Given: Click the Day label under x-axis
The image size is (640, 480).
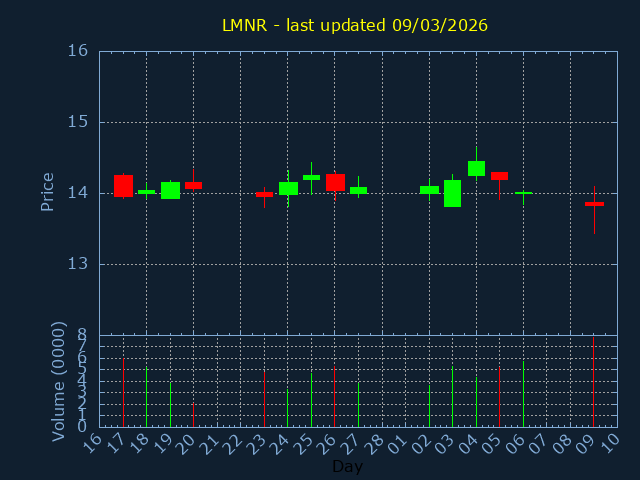Looking at the screenshot, I should tap(347, 467).
